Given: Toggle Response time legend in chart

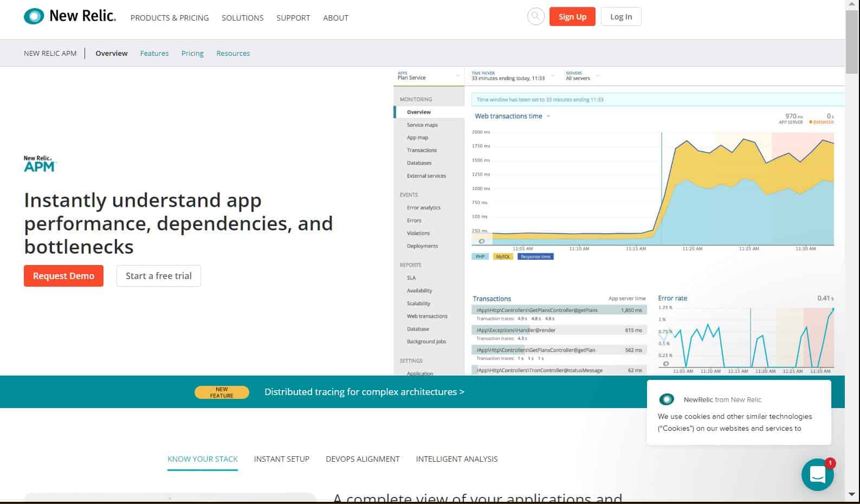Looking at the screenshot, I should 535,256.
